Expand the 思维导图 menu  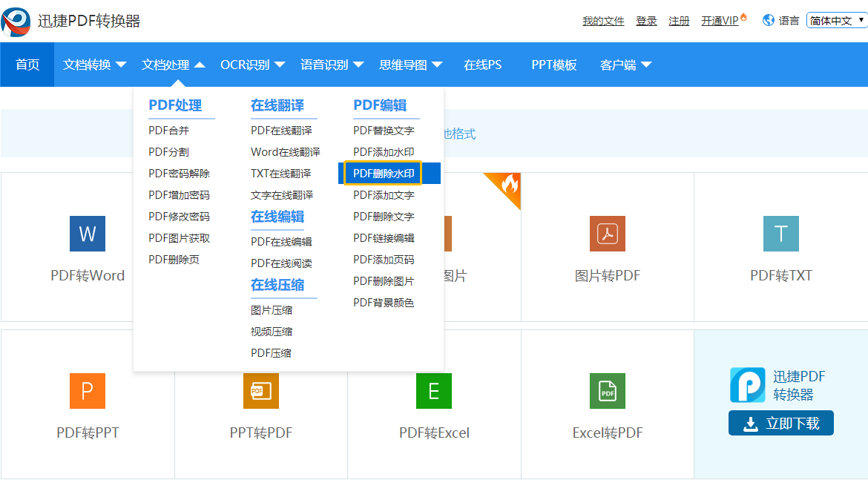tap(411, 65)
